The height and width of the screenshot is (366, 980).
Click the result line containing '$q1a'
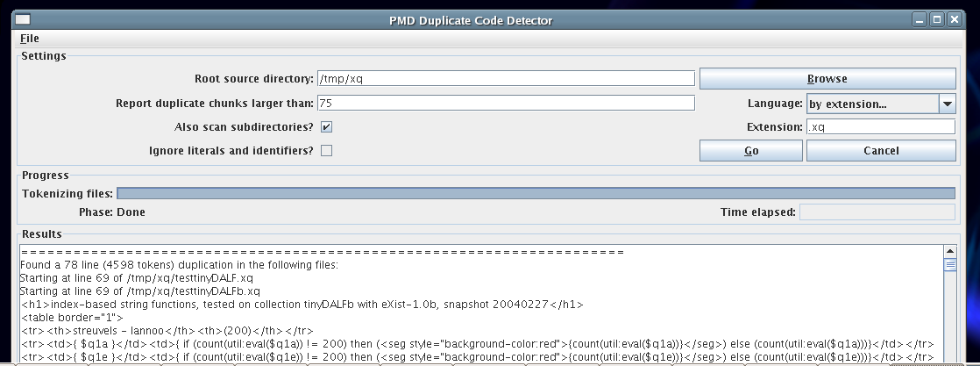click(x=477, y=344)
